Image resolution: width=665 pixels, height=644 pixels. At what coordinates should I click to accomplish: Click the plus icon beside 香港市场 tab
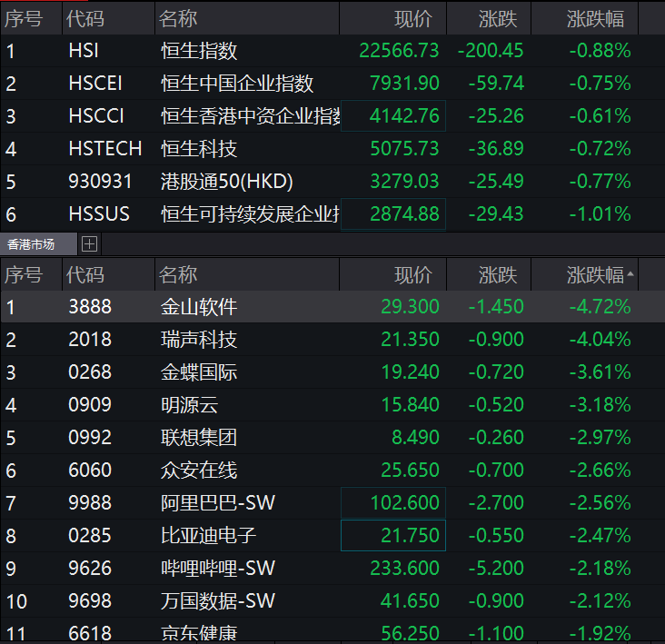point(89,243)
